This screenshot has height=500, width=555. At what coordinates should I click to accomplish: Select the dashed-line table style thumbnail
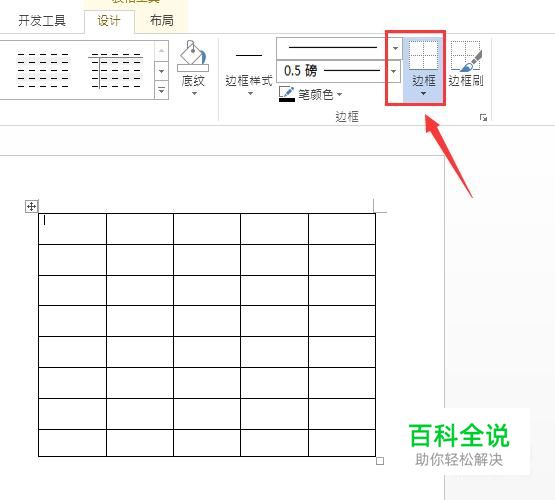[42, 70]
